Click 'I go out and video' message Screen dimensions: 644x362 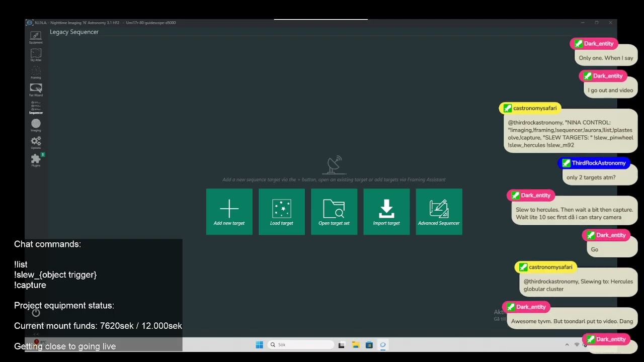tap(610, 90)
